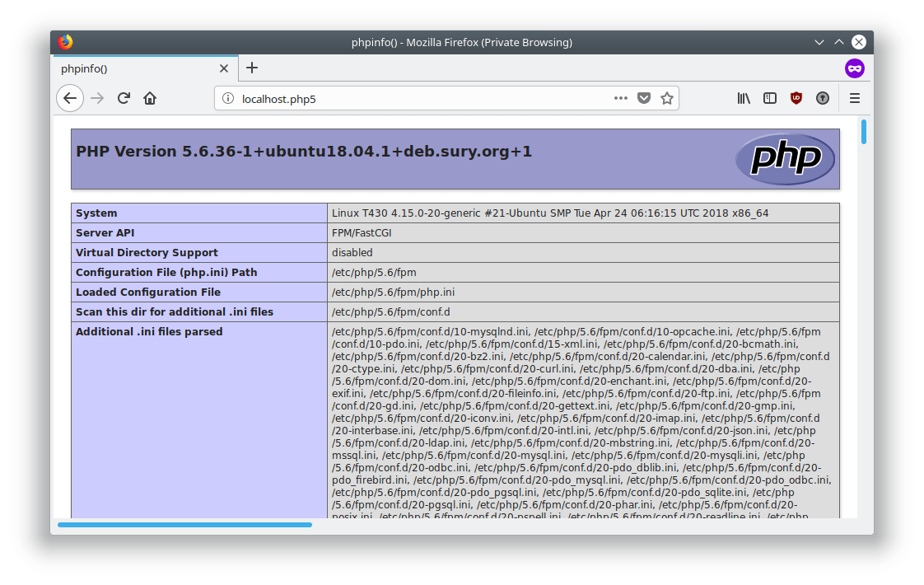The height and width of the screenshot is (585, 924).
Task: Click the vertical scrollbar thumb
Action: point(864,132)
